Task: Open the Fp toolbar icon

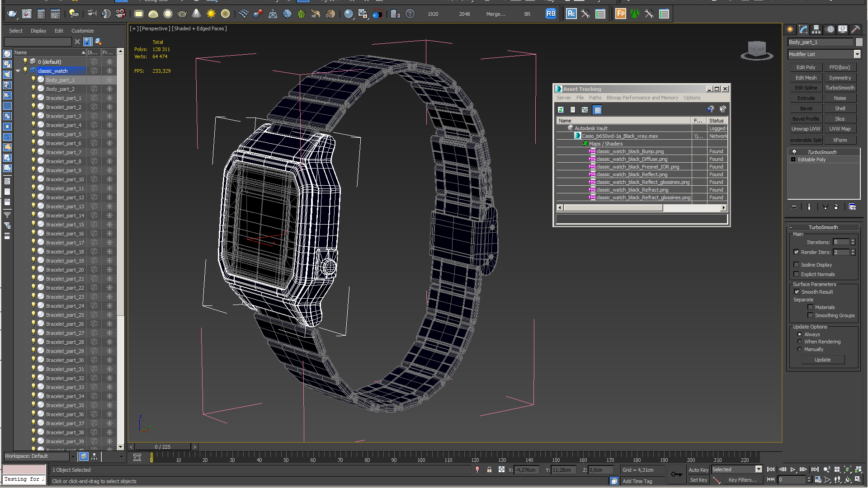Action: pos(620,14)
